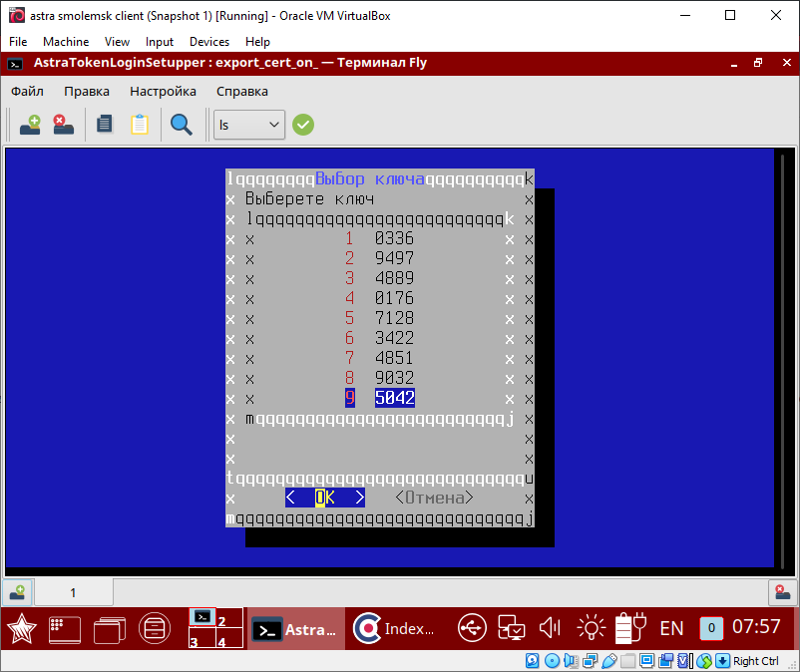Open VirtualBox recording status icon
Image resolution: width=800 pixels, height=672 pixels.
665,661
